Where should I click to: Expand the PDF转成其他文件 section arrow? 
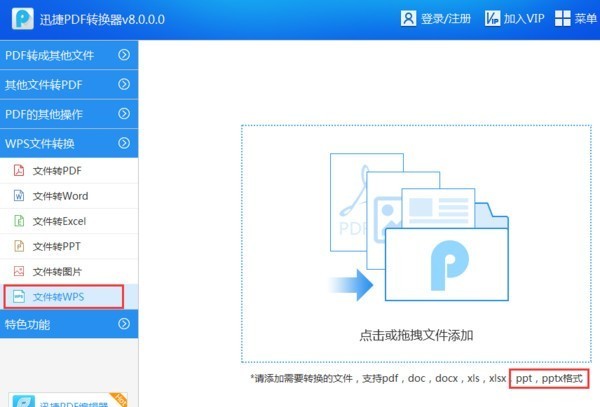tap(124, 55)
